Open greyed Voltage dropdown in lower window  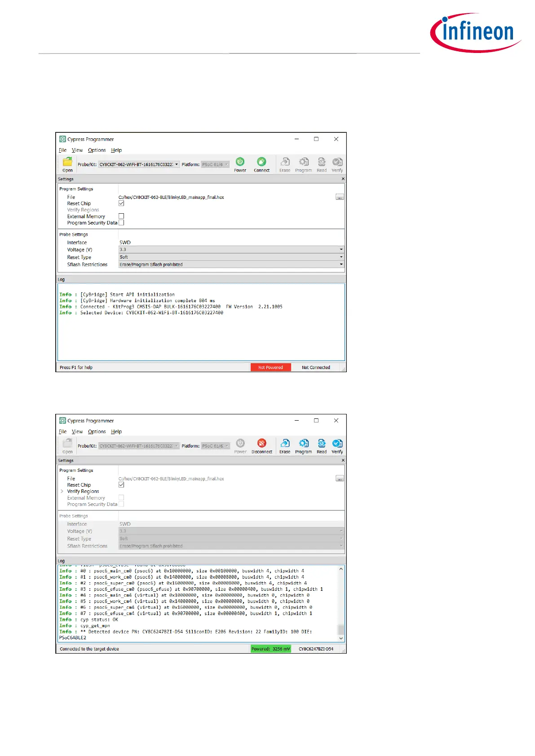click(x=231, y=531)
